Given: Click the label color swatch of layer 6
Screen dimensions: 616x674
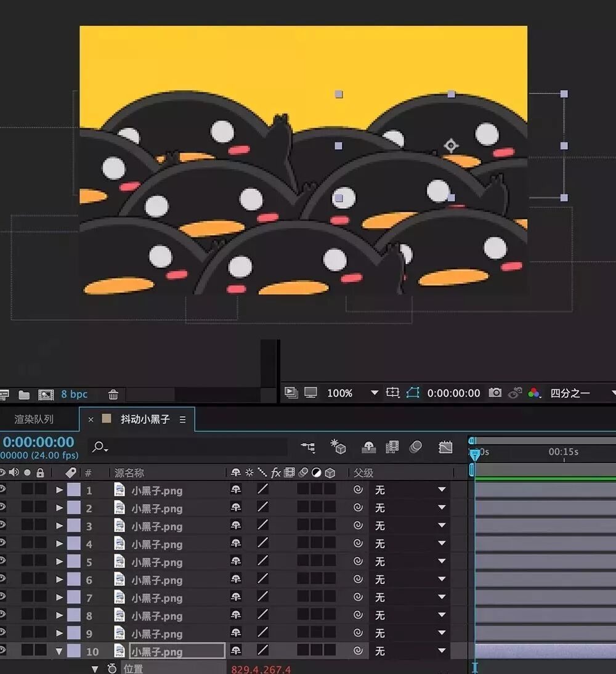Looking at the screenshot, I should click(74, 580).
